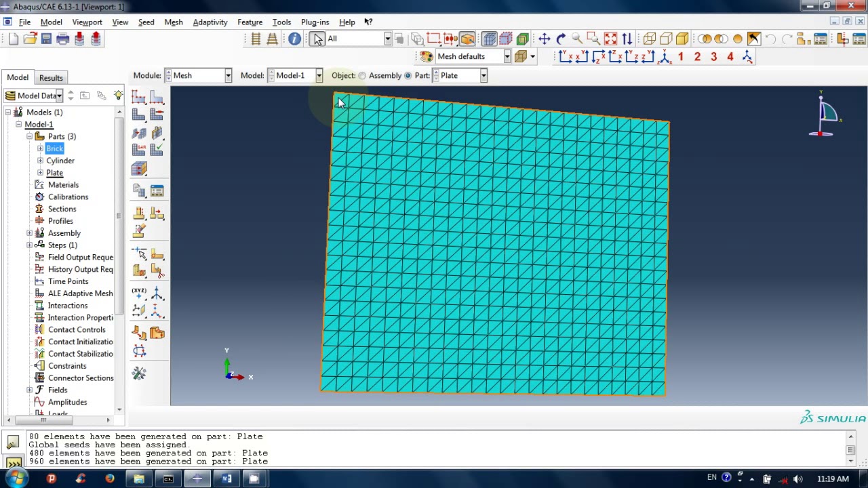Click the Create Datum Point tool

[x=139, y=293]
